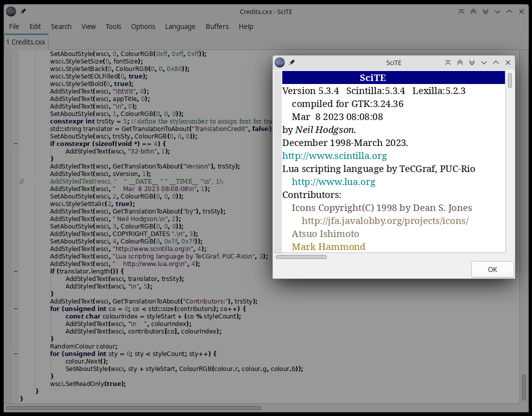This screenshot has width=532, height=416.
Task: Place cursor on 'RandomColour colour;' line
Action: click(x=84, y=346)
